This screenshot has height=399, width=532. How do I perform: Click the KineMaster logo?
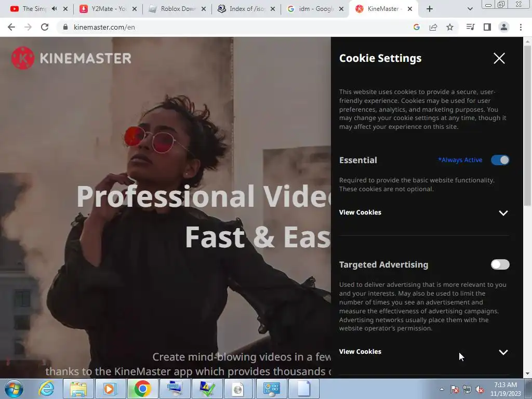[71, 58]
